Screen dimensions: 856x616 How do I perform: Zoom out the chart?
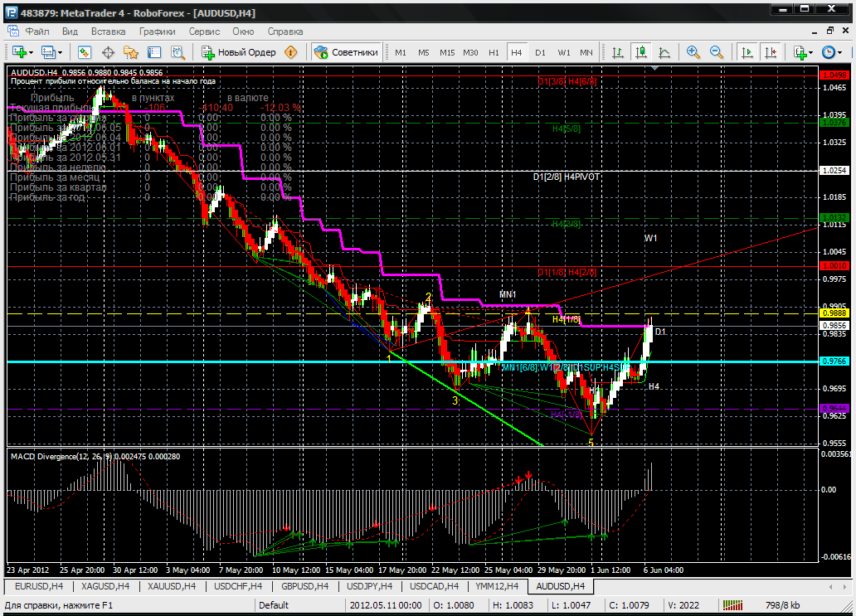pyautogui.click(x=717, y=52)
